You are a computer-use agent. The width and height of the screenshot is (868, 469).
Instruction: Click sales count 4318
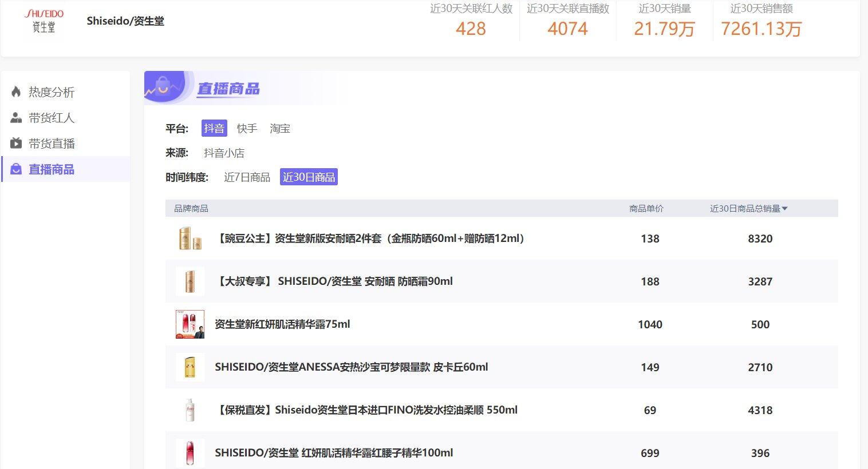760,411
